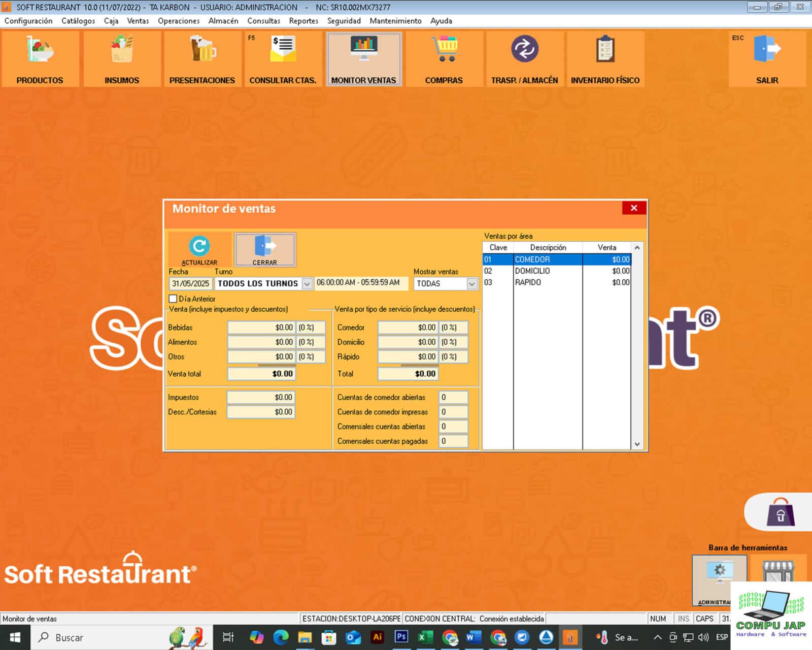Open the Operaciones menu
The width and height of the screenshot is (812, 650).
(179, 21)
